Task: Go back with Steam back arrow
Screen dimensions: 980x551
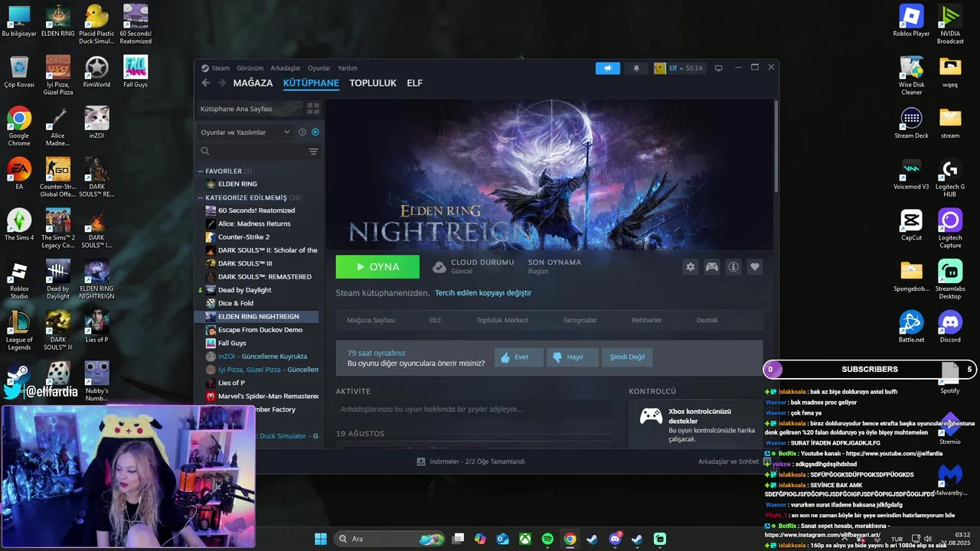Action: (205, 83)
